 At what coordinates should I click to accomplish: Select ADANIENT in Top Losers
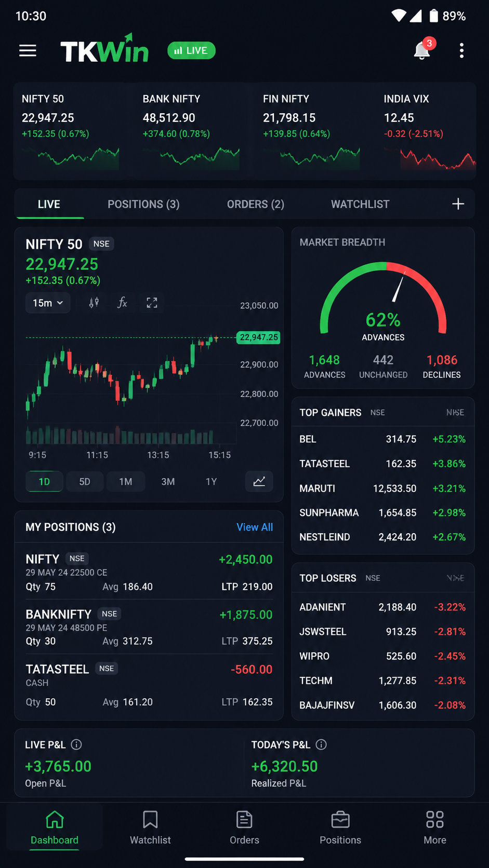tap(383, 607)
